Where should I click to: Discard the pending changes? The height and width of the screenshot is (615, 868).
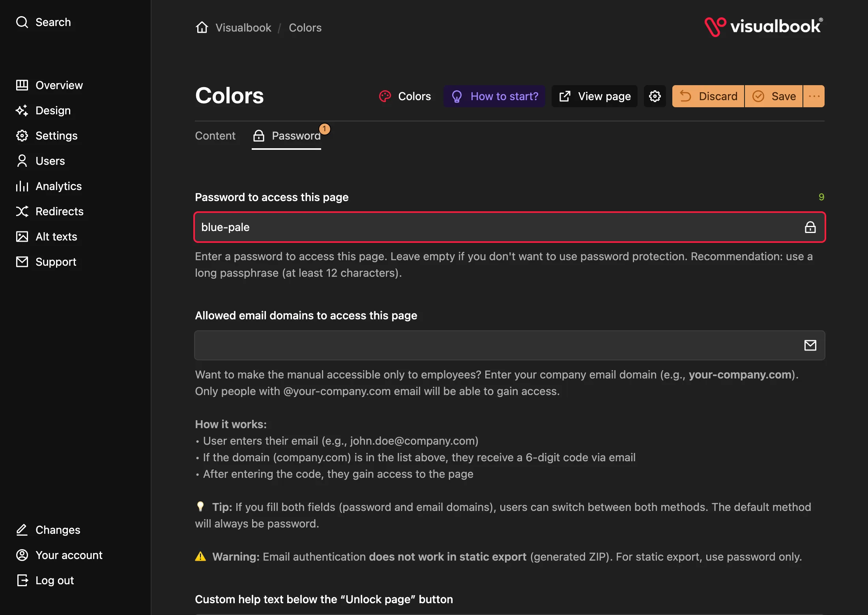point(708,96)
